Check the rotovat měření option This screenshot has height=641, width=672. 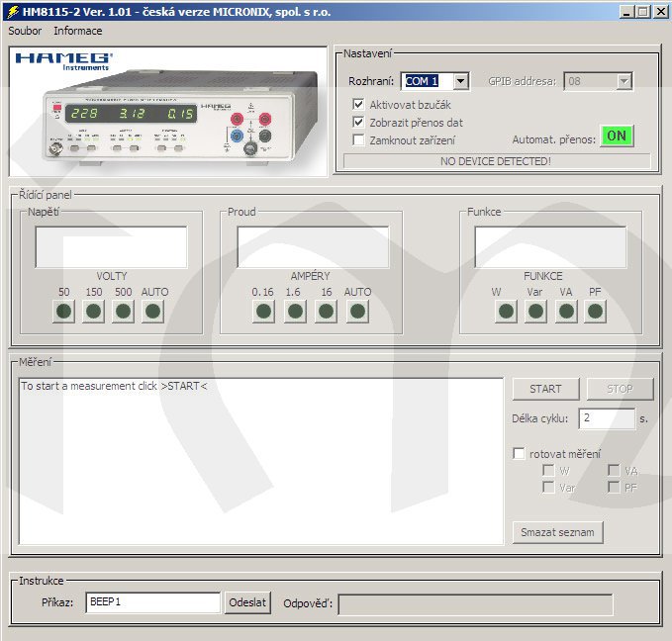tap(519, 453)
